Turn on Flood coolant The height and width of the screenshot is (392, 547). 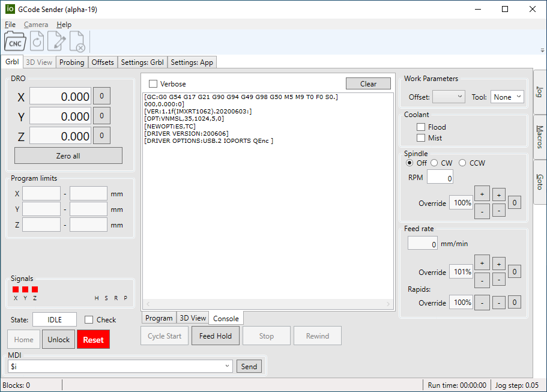pos(421,127)
